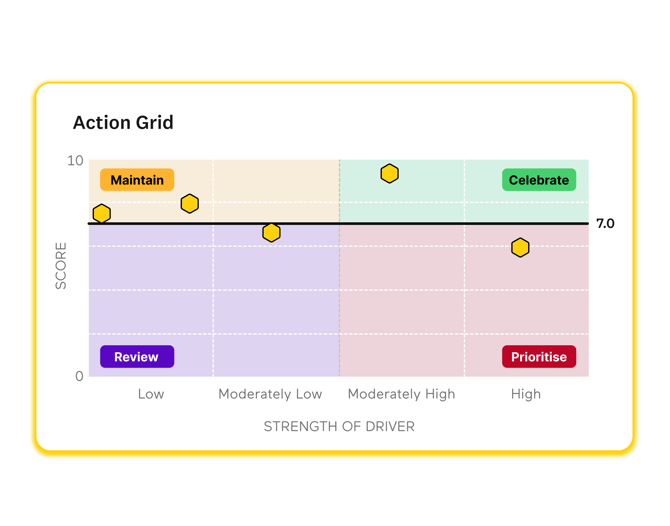Click the orange Maintain badge

(137, 180)
